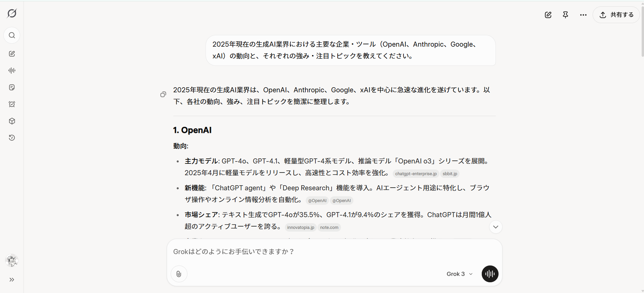Image resolution: width=644 pixels, height=293 pixels.
Task: Click the user profile avatar
Action: [12, 260]
